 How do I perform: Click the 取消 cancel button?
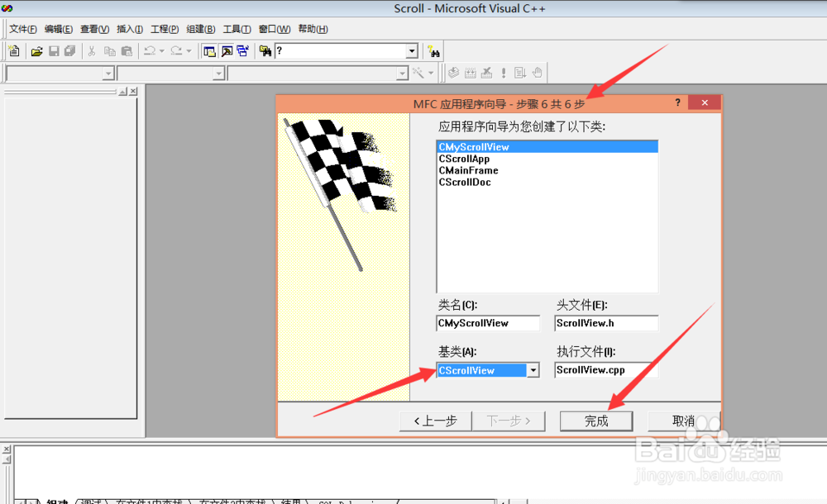coord(684,421)
